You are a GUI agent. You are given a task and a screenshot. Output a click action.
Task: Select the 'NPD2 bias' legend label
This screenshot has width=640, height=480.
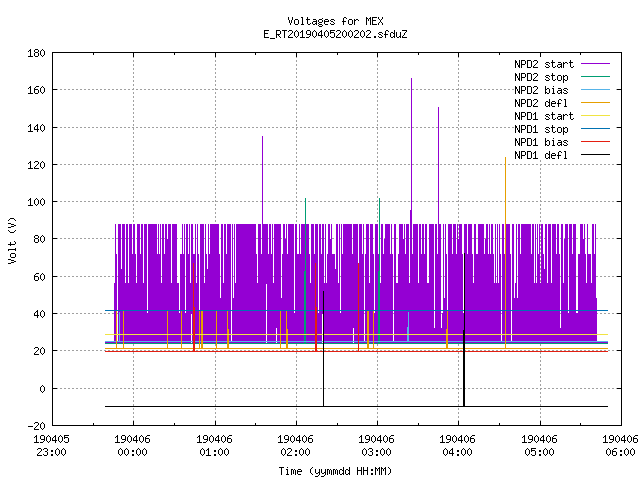click(x=541, y=90)
